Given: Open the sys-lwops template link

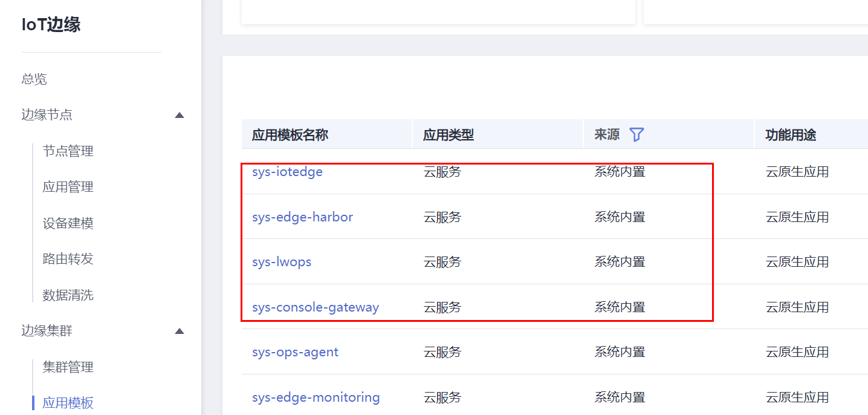Looking at the screenshot, I should pyautogui.click(x=282, y=262).
